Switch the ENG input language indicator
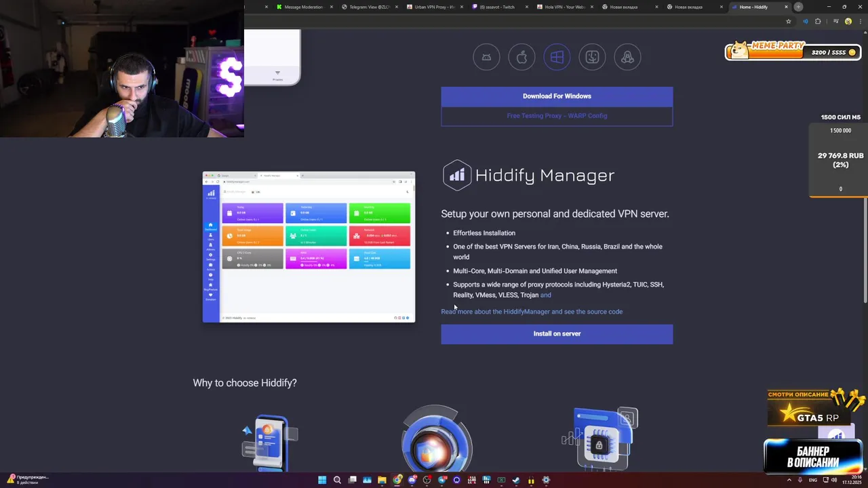868x488 pixels. [x=812, y=480]
